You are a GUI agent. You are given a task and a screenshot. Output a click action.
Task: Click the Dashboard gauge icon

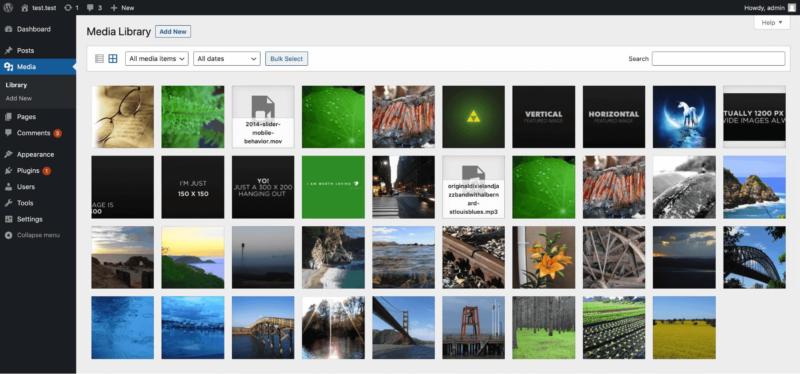coord(8,29)
